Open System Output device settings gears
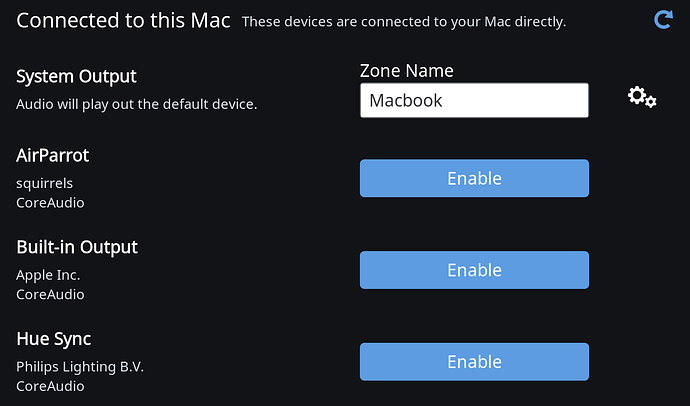690x406 pixels. 642,97
